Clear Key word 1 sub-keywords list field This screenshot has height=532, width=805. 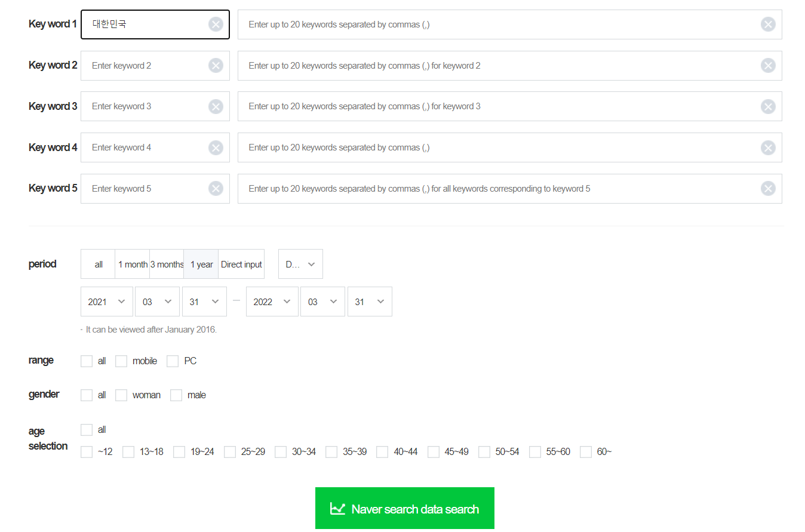pos(768,24)
